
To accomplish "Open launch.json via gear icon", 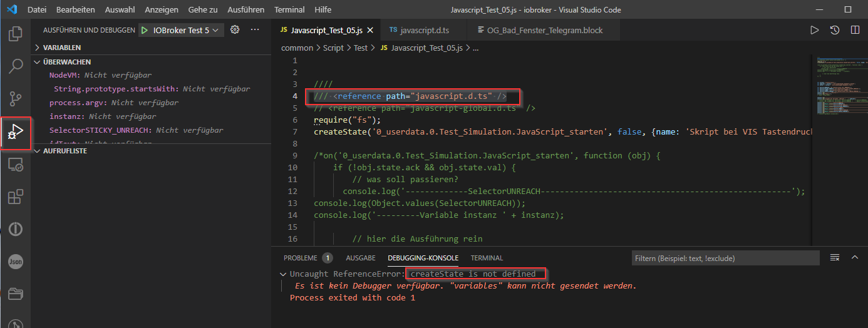I will pos(235,29).
